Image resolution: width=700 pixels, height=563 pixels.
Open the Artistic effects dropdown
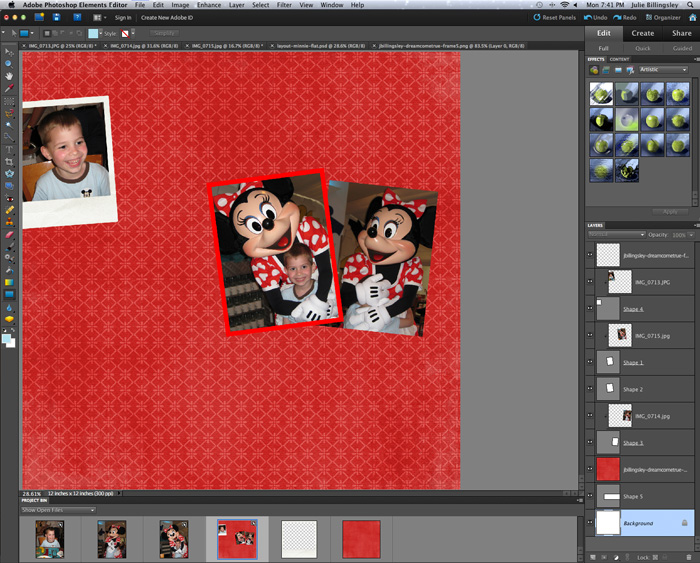click(x=663, y=70)
